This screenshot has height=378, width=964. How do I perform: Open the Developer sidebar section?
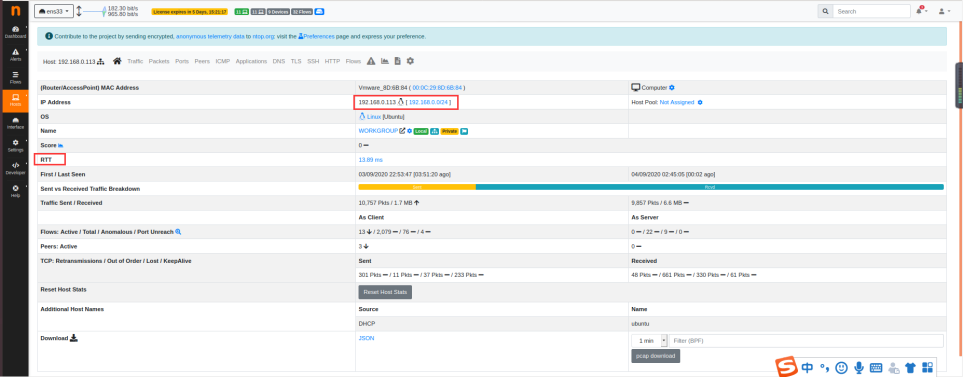tap(15, 168)
